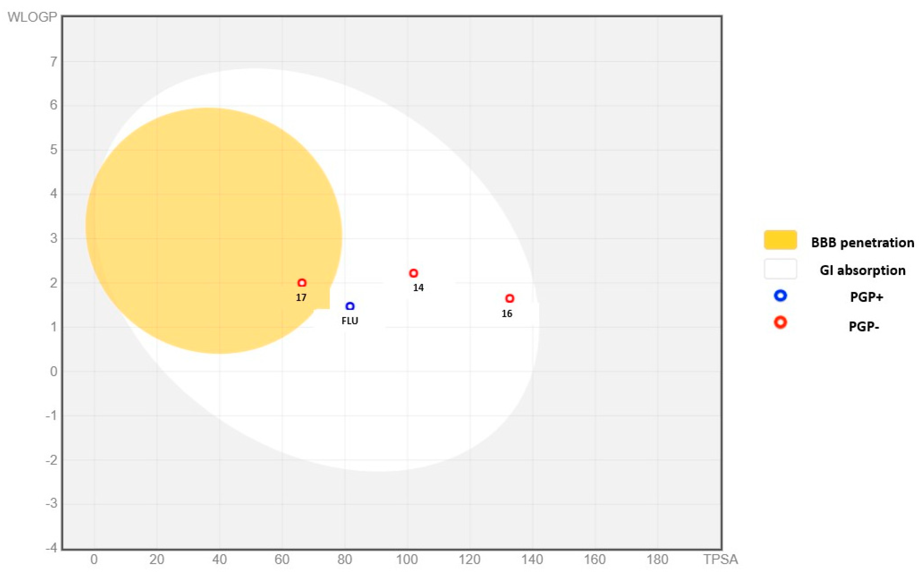Image resolution: width=924 pixels, height=574 pixels.
Task: Click the 7 tick on WLOGP axis
Action: 54,61
